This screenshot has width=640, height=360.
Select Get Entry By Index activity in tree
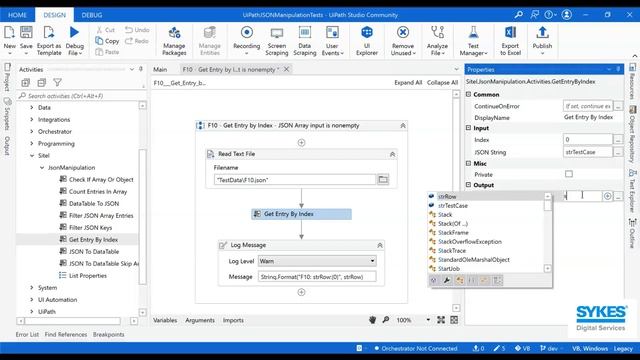tap(93, 240)
